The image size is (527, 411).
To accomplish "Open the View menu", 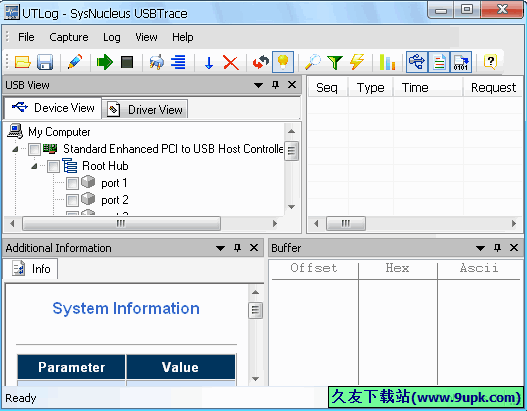I will (146, 37).
